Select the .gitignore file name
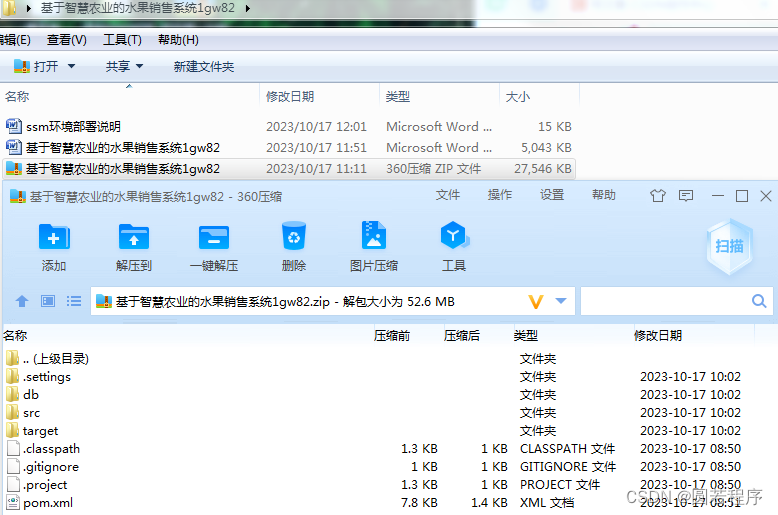 [x=51, y=467]
